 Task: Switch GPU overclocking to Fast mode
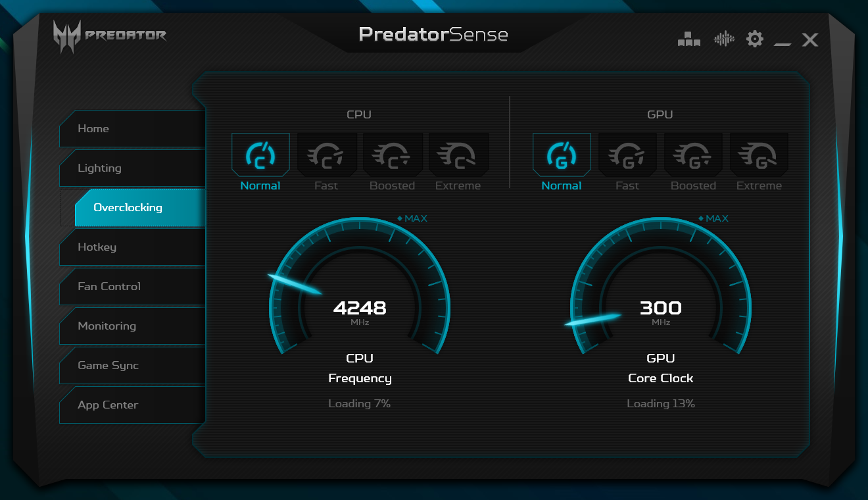(627, 155)
